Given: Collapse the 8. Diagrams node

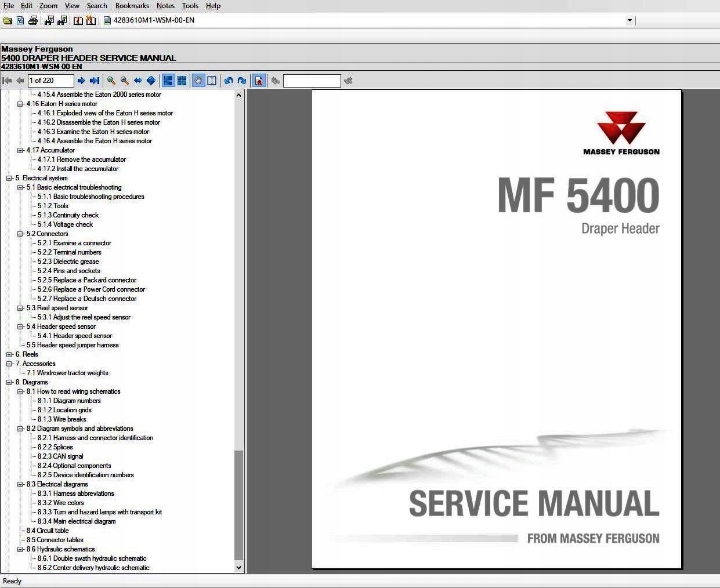Looking at the screenshot, I should tap(9, 382).
